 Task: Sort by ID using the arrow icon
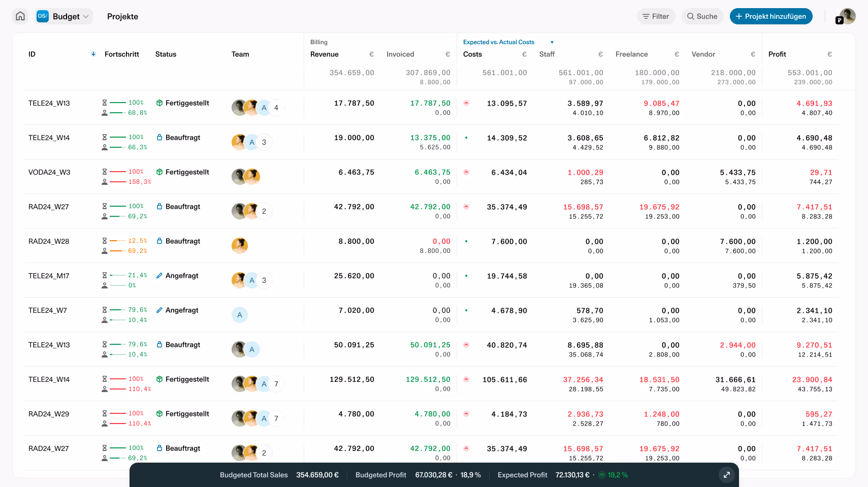point(93,54)
